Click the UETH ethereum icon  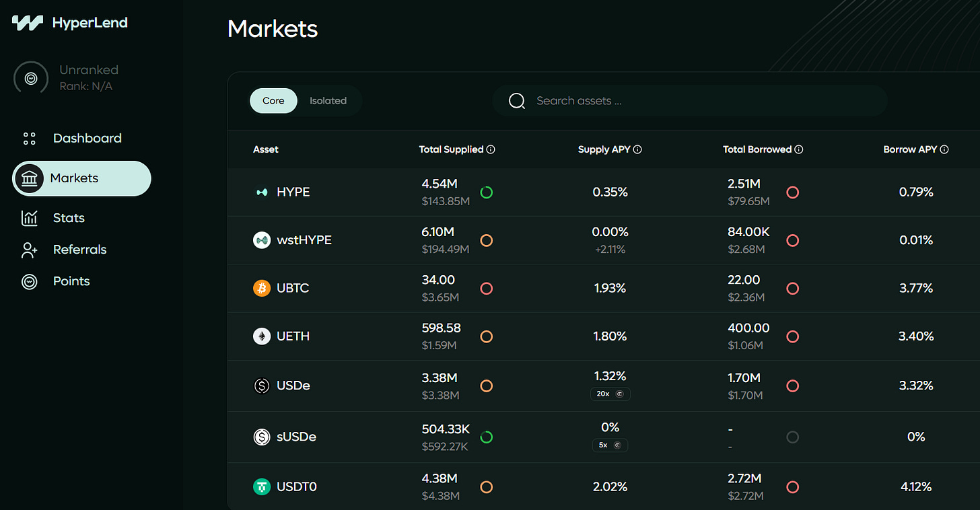(x=262, y=336)
